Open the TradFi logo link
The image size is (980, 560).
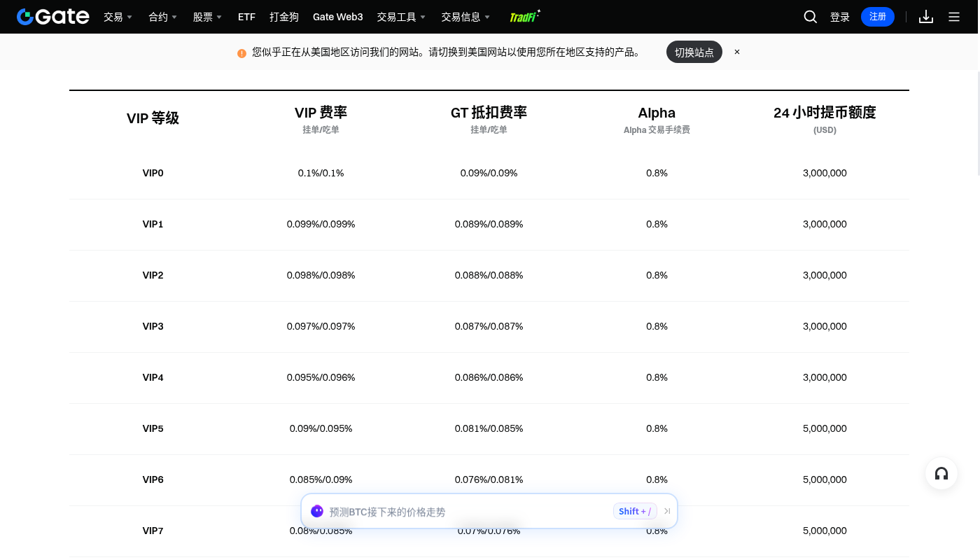pos(525,17)
